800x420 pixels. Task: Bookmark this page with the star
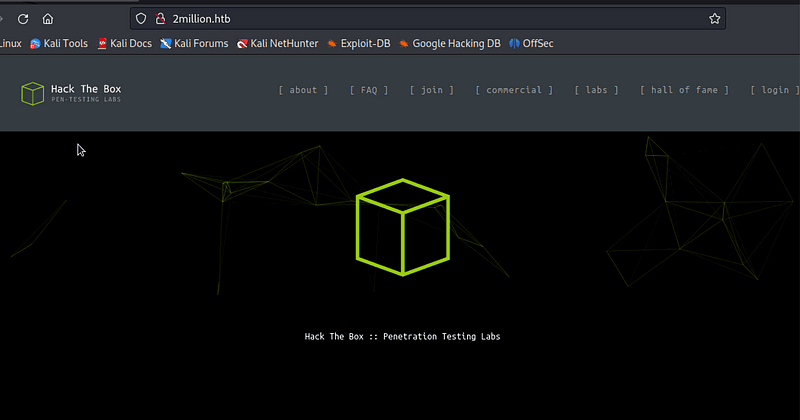(x=714, y=18)
